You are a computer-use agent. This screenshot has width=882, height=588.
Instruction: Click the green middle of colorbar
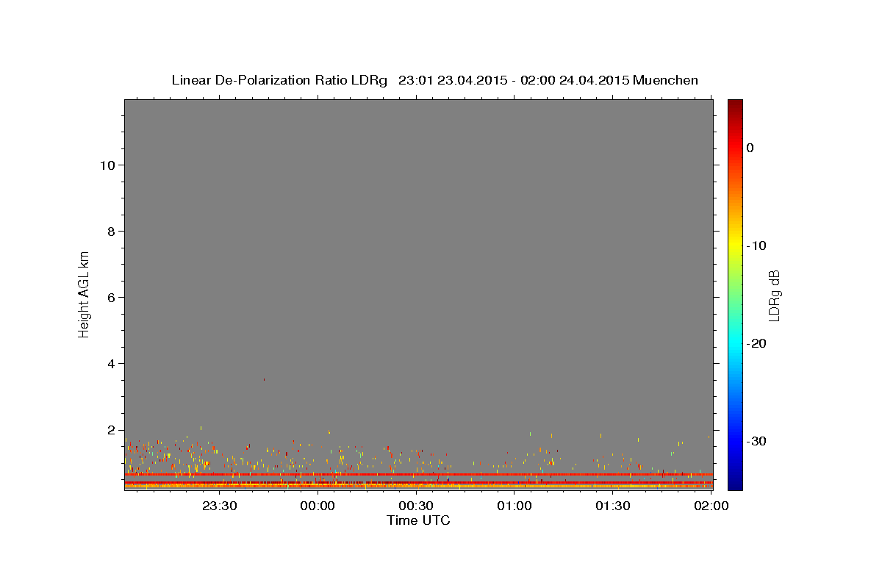tap(735, 294)
